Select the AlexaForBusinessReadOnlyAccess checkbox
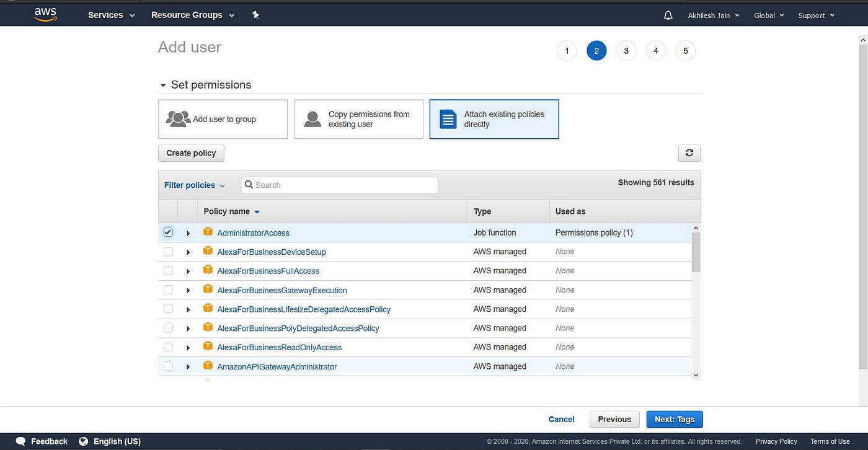The height and width of the screenshot is (450, 868). [168, 347]
